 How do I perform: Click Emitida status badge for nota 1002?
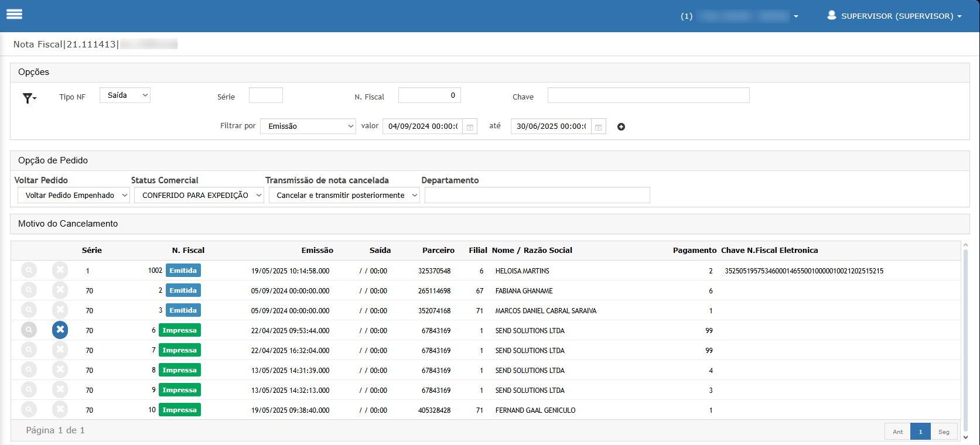click(183, 270)
